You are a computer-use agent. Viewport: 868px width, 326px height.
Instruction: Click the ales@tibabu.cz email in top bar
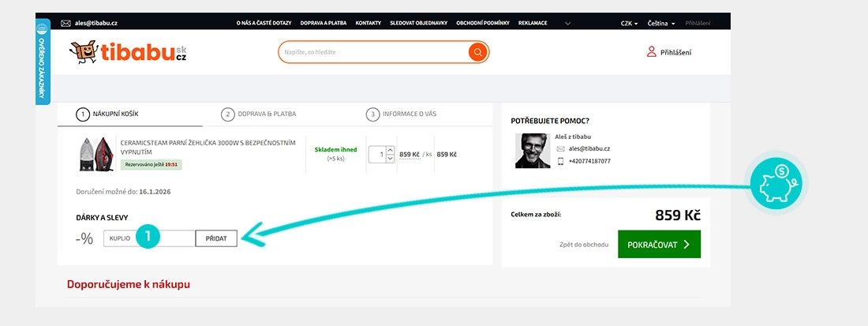pyautogui.click(x=95, y=23)
